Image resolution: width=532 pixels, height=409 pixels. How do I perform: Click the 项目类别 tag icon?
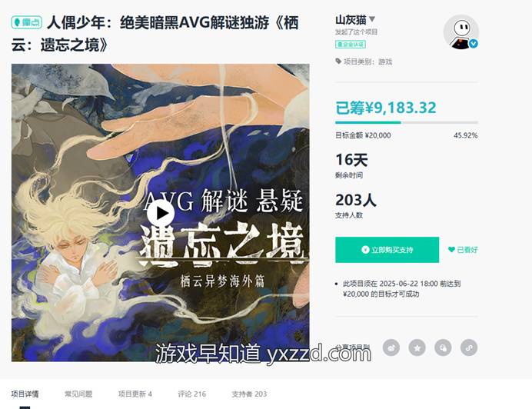coord(338,61)
